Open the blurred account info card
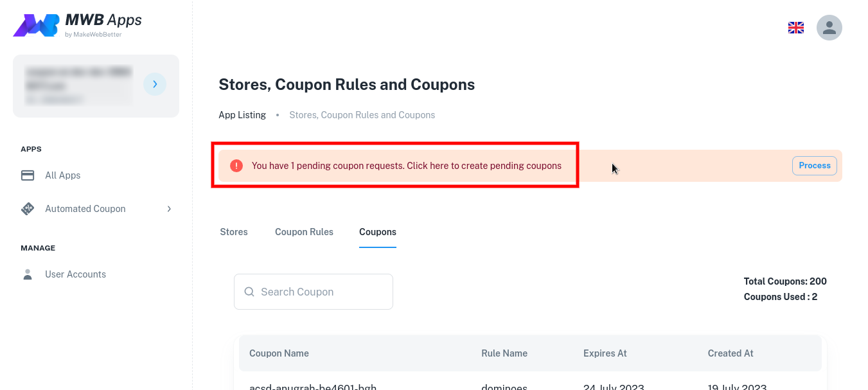Image resolution: width=868 pixels, height=390 pixels. 96,86
